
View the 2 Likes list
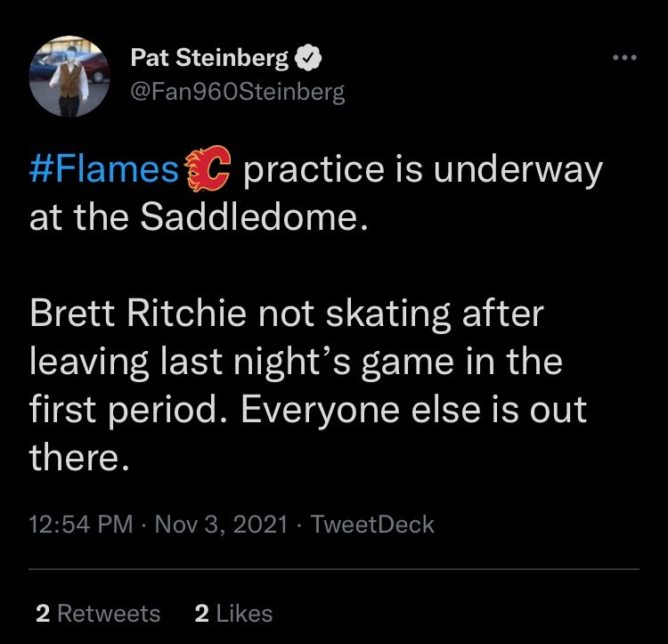coord(233,614)
